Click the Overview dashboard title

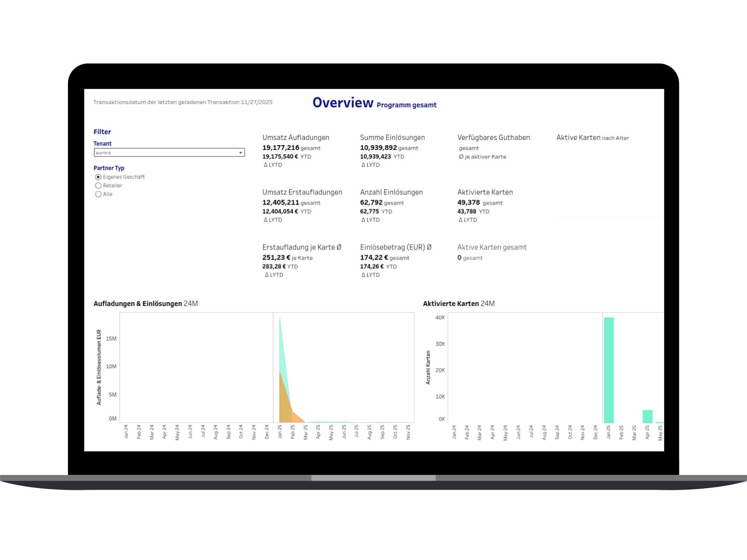click(342, 103)
